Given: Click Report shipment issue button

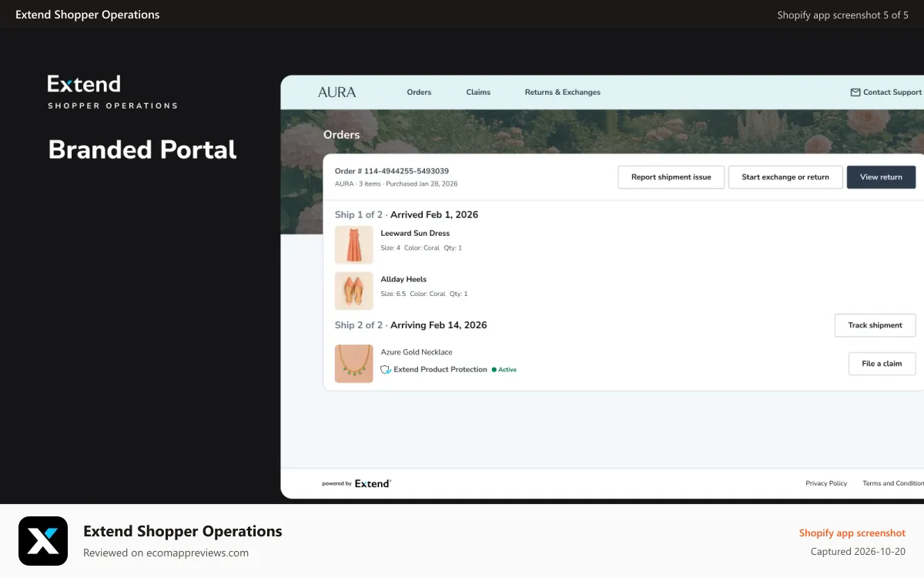Looking at the screenshot, I should pyautogui.click(x=671, y=176).
